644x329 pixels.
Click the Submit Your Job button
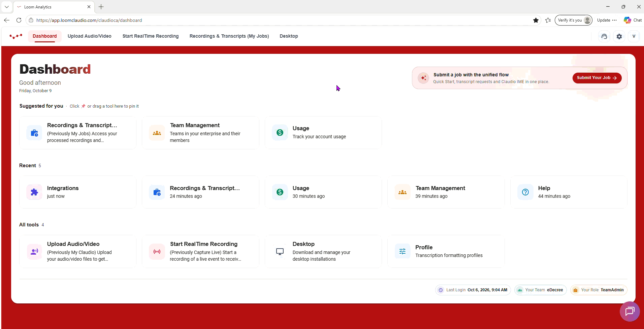pos(597,78)
